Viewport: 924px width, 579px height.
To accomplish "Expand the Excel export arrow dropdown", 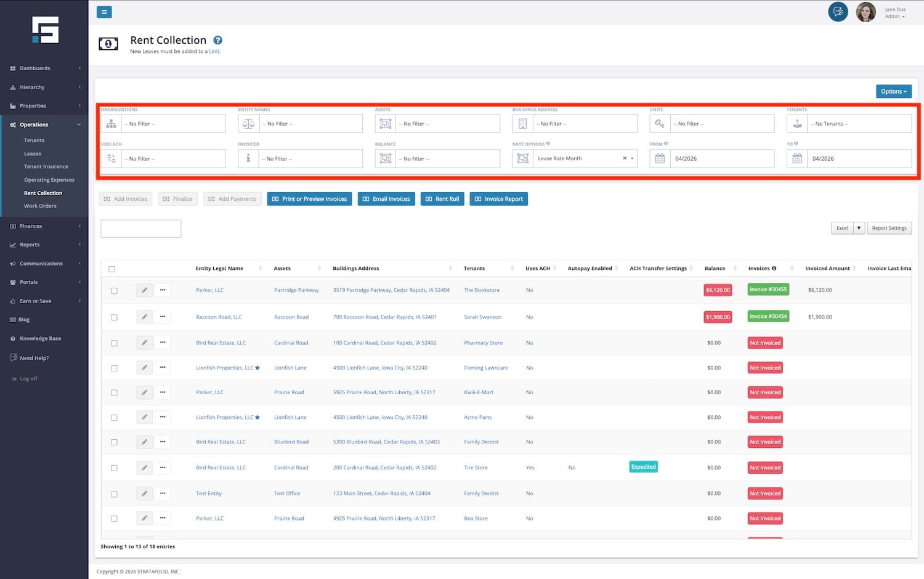I will tap(859, 228).
